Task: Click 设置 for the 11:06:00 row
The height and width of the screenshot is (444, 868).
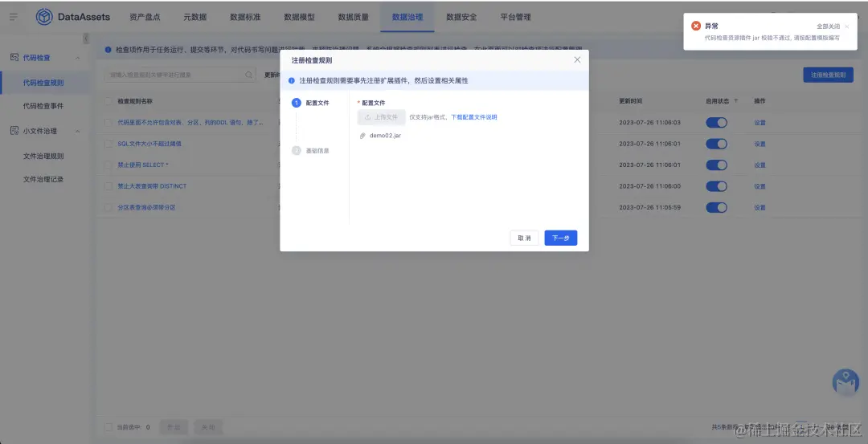Action: tap(759, 186)
